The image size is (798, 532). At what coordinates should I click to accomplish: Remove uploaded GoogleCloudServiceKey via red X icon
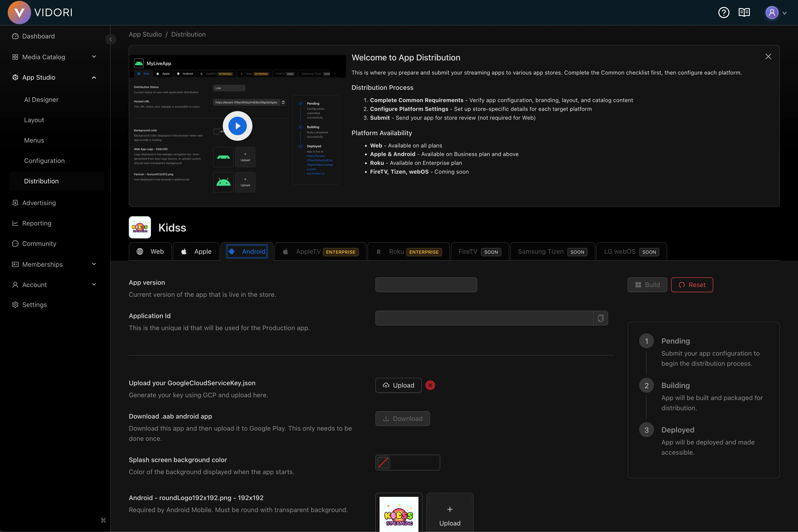click(x=430, y=385)
